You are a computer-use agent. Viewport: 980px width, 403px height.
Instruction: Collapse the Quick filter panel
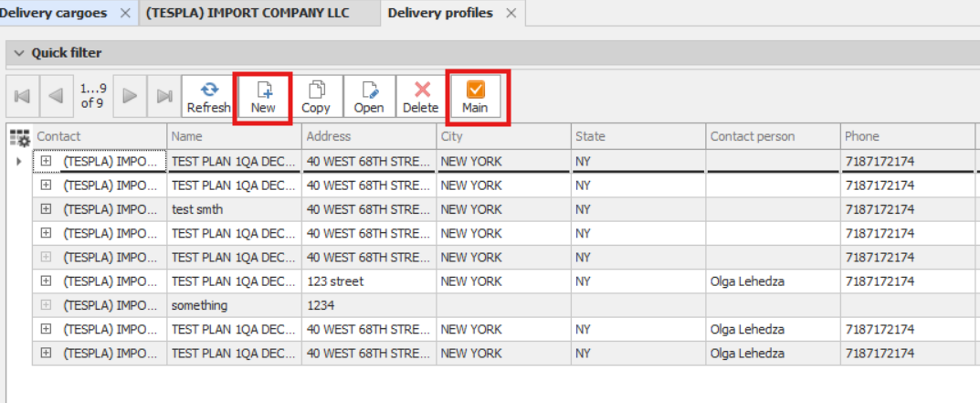point(19,53)
